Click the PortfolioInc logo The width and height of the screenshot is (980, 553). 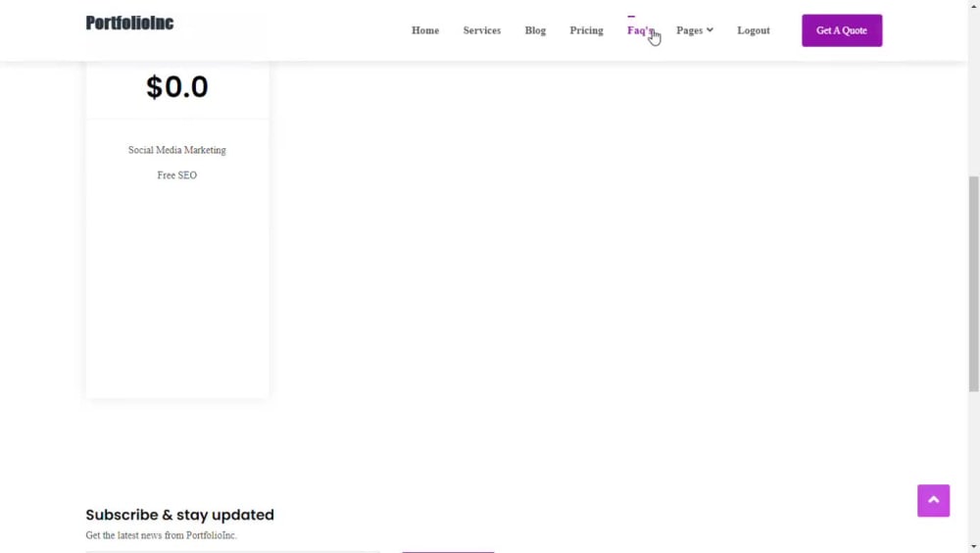[129, 24]
